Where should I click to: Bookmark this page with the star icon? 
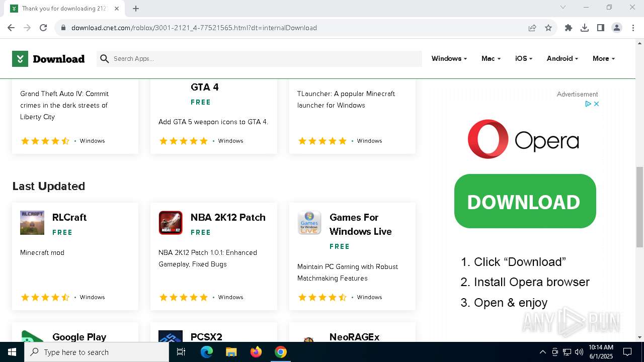(548, 28)
